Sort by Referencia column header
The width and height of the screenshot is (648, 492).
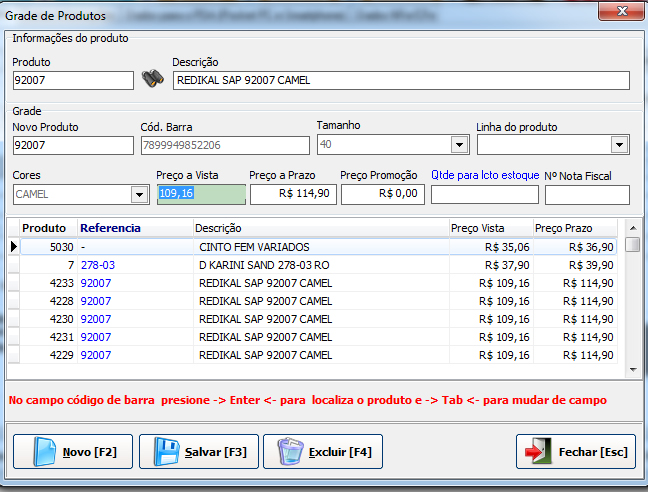pyautogui.click(x=110, y=228)
